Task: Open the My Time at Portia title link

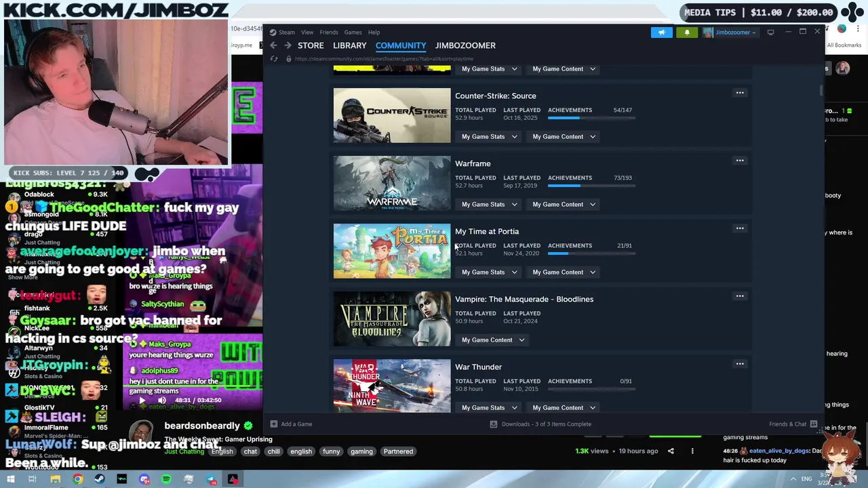Action: pyautogui.click(x=487, y=231)
